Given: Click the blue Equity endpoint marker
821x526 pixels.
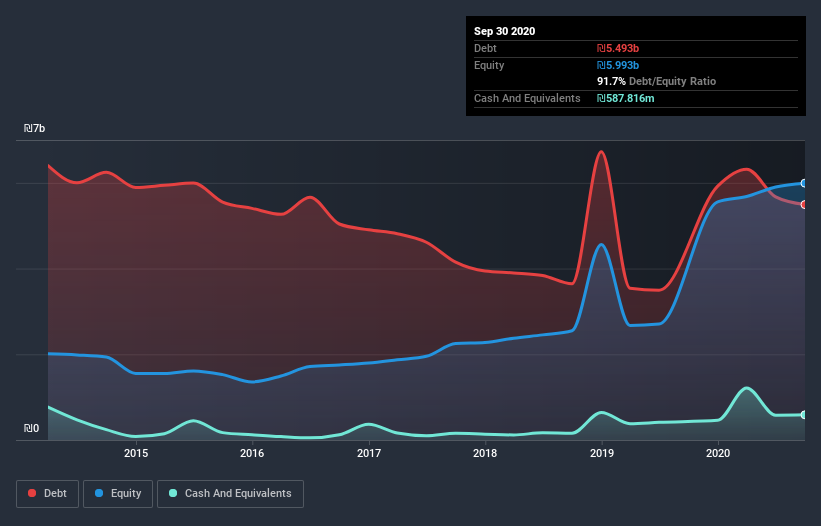Looking at the screenshot, I should point(804,183).
